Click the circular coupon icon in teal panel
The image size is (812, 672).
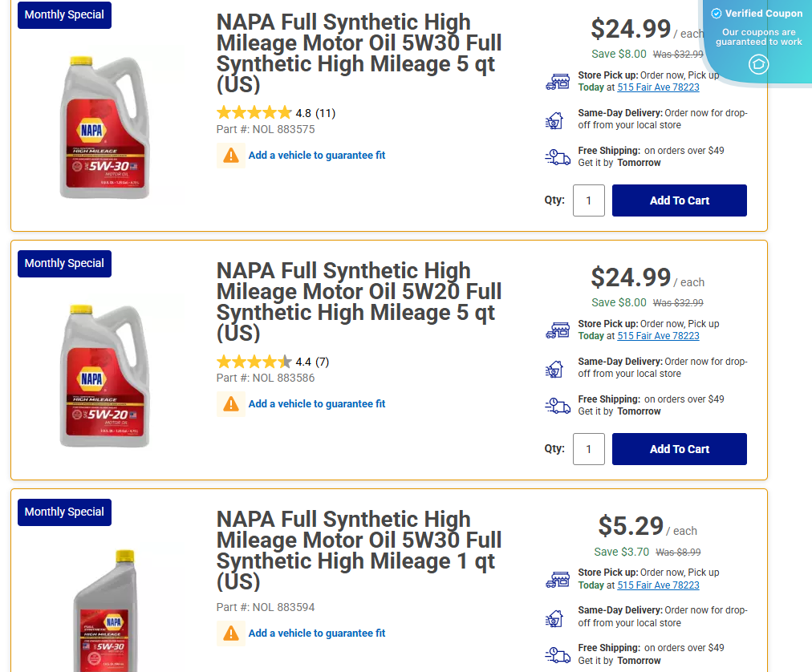758,64
